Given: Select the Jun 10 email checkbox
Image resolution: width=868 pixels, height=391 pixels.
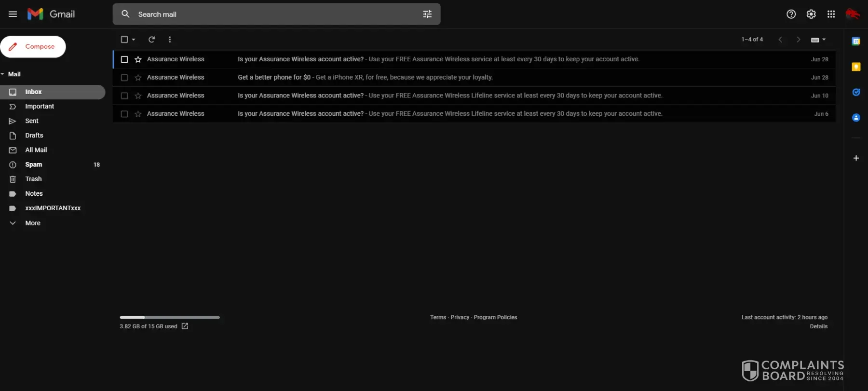Looking at the screenshot, I should pyautogui.click(x=124, y=96).
